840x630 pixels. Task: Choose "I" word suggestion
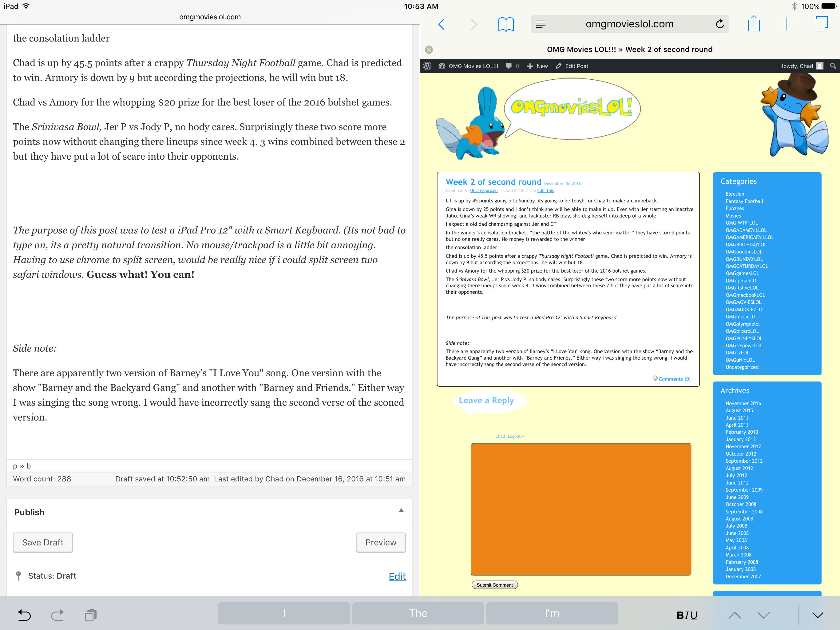pos(284,613)
